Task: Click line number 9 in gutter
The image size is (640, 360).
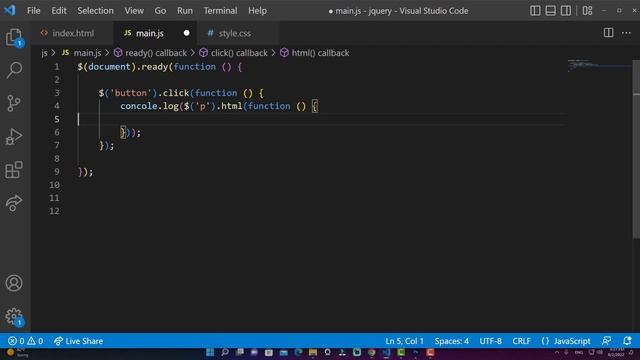Action: click(x=57, y=172)
